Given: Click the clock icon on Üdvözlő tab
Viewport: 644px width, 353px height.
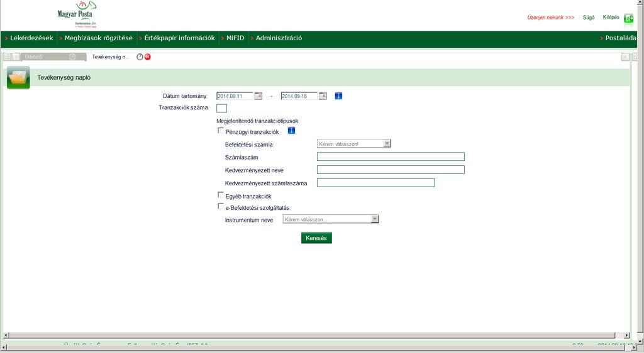Looking at the screenshot, I should point(72,57).
